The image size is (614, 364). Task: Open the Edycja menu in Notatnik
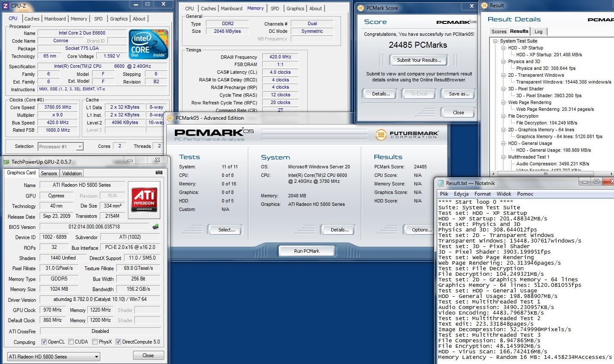461,194
